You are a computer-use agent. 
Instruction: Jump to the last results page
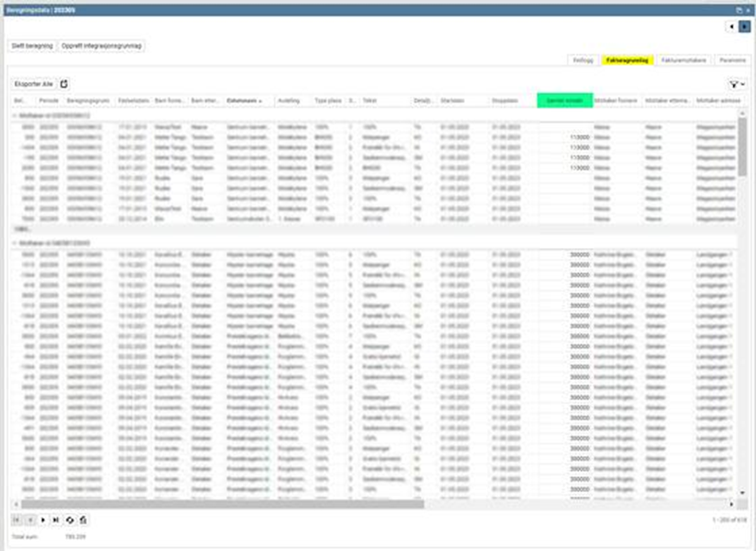(56, 520)
